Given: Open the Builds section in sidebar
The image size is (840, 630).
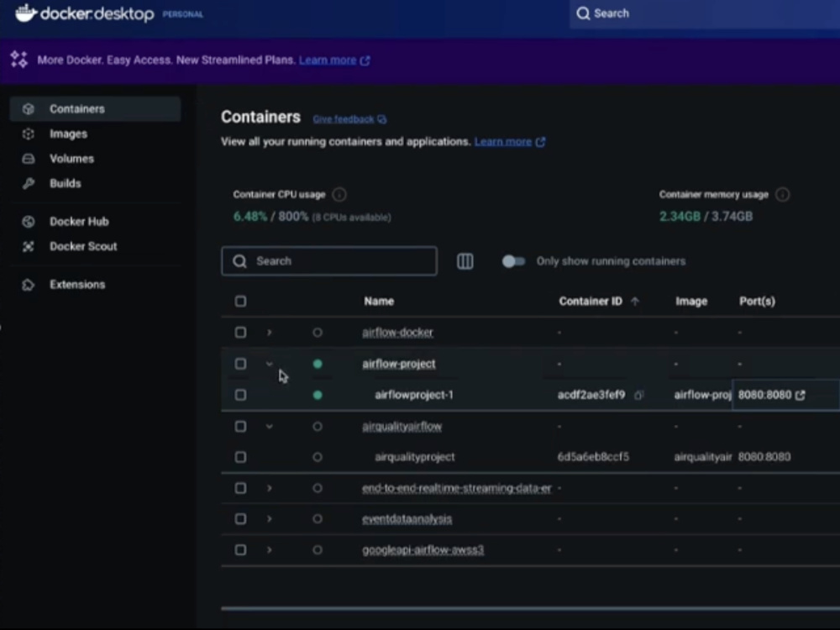Looking at the screenshot, I should click(x=96, y=183).
